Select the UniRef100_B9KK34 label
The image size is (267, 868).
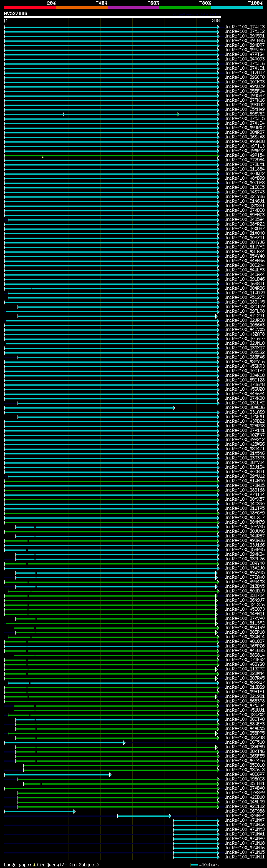244,554
